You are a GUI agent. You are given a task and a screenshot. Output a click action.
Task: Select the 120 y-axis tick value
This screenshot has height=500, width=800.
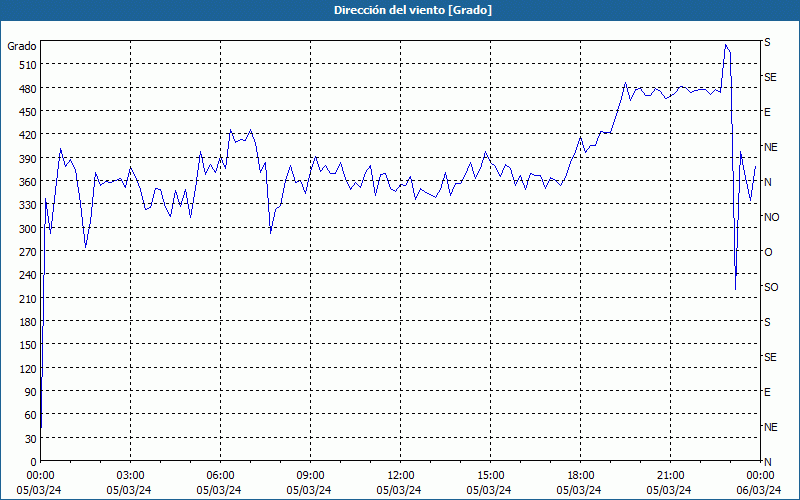[28, 369]
